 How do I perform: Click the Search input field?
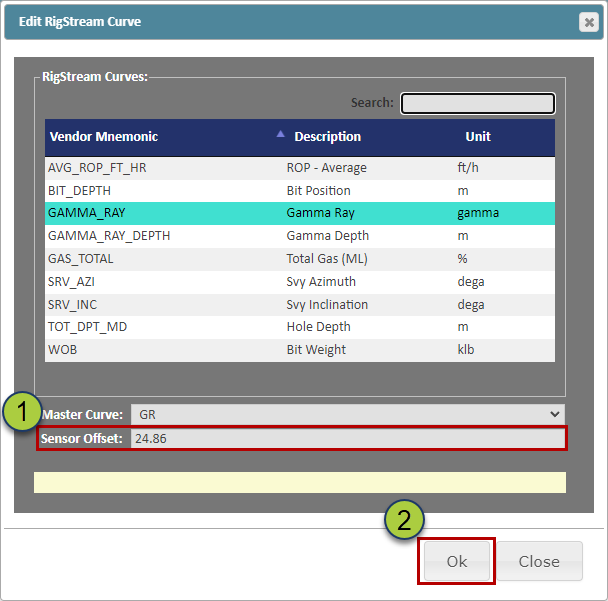478,103
